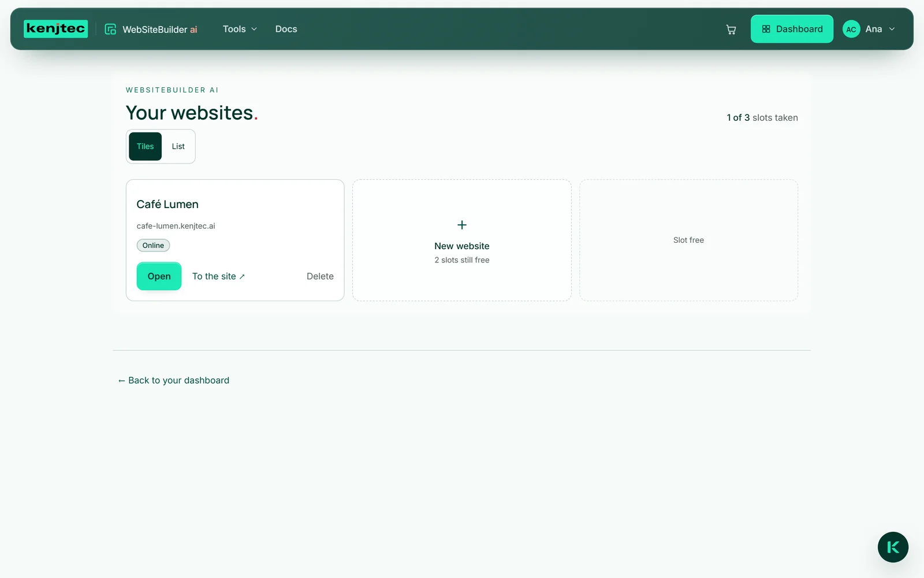Click the Online status badge
Viewport: 924px width, 578px height.
click(x=153, y=246)
